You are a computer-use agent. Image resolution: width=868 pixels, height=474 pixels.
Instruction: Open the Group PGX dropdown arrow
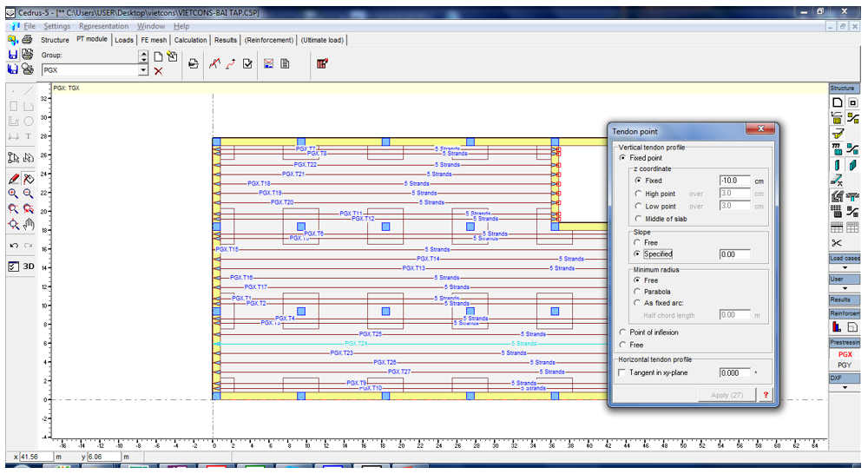click(143, 70)
